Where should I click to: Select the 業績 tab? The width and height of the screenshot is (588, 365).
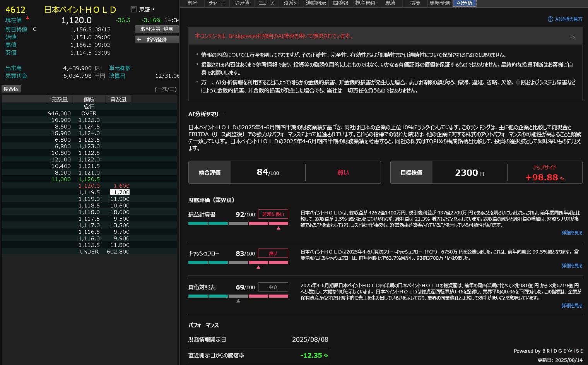point(390,3)
